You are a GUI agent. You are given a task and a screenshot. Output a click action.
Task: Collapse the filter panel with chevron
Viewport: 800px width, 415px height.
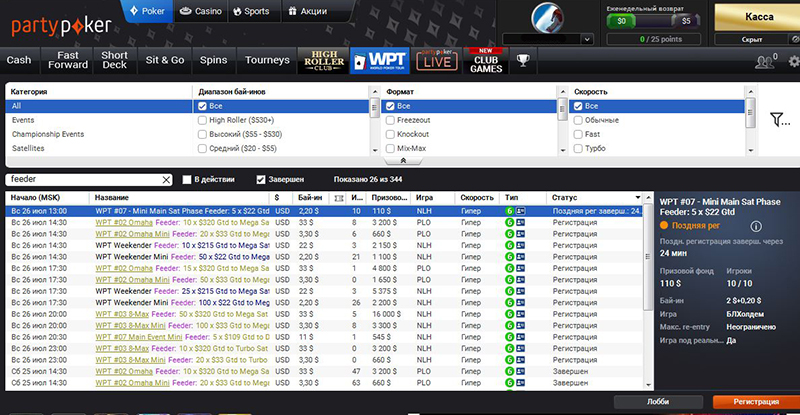[403, 161]
